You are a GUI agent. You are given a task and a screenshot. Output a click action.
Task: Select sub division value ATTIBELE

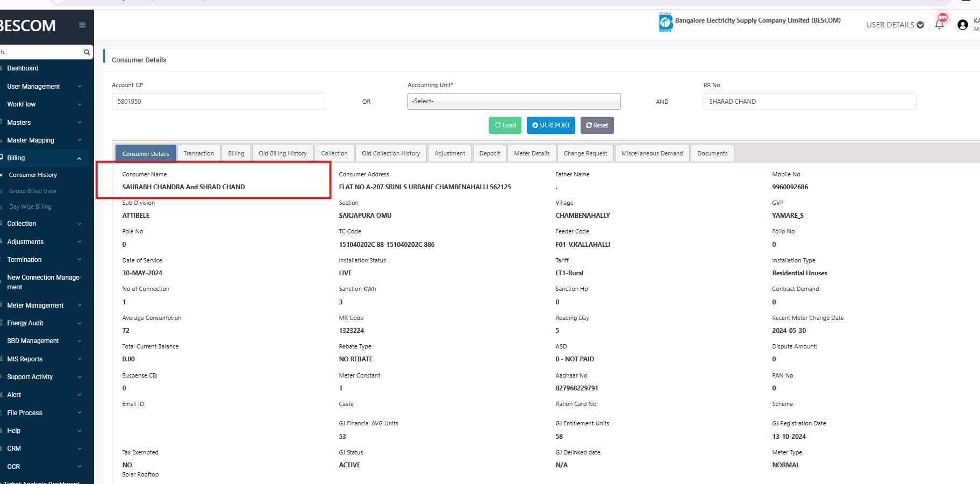point(136,216)
